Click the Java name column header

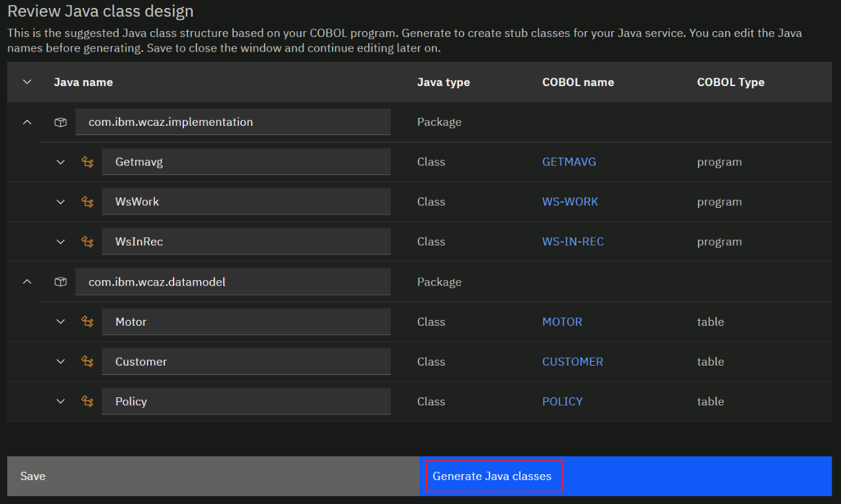click(x=83, y=82)
